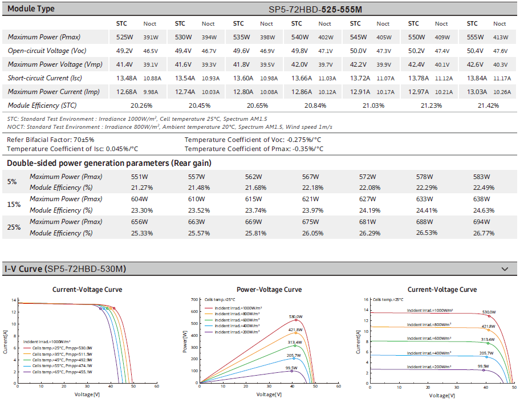Click the 99.5W peak label on Power-Voltage curve
532x411 pixels.
tap(291, 368)
